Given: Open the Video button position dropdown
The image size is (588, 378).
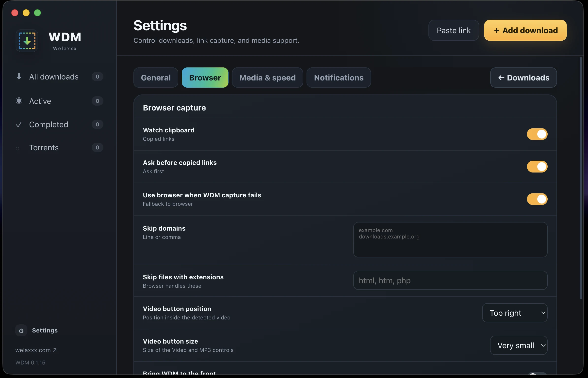Looking at the screenshot, I should coord(515,313).
